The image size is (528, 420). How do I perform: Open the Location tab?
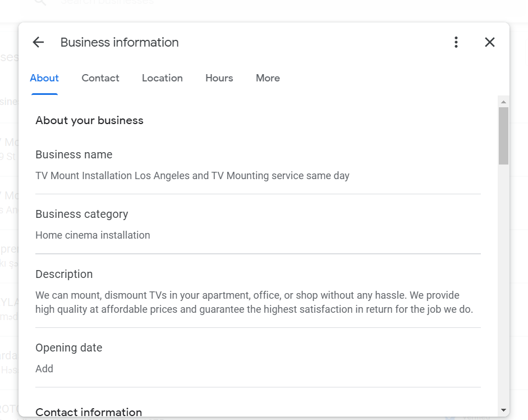[x=162, y=78]
